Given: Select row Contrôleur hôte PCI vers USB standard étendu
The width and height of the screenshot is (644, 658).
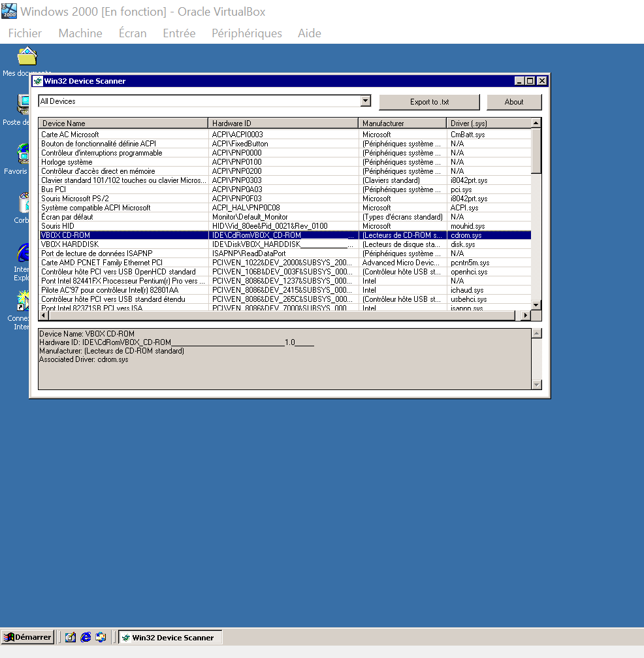Looking at the screenshot, I should coord(285,299).
